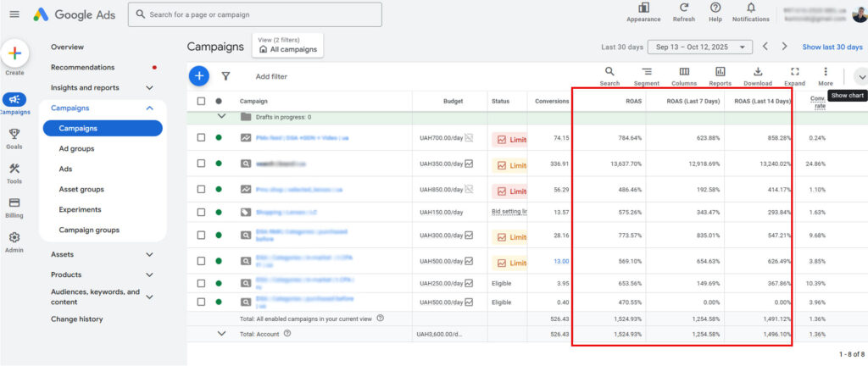Click the Refresh icon in header
The height and width of the screenshot is (366, 868).
tap(683, 8)
